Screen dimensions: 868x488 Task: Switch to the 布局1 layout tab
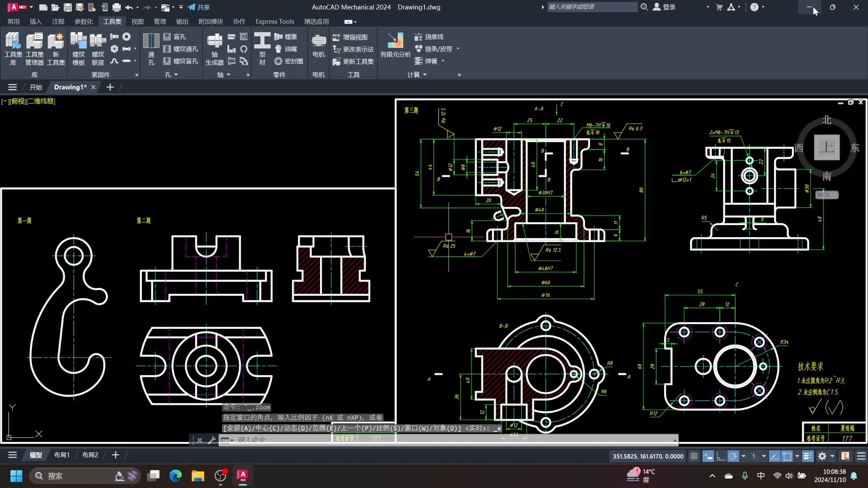click(62, 455)
